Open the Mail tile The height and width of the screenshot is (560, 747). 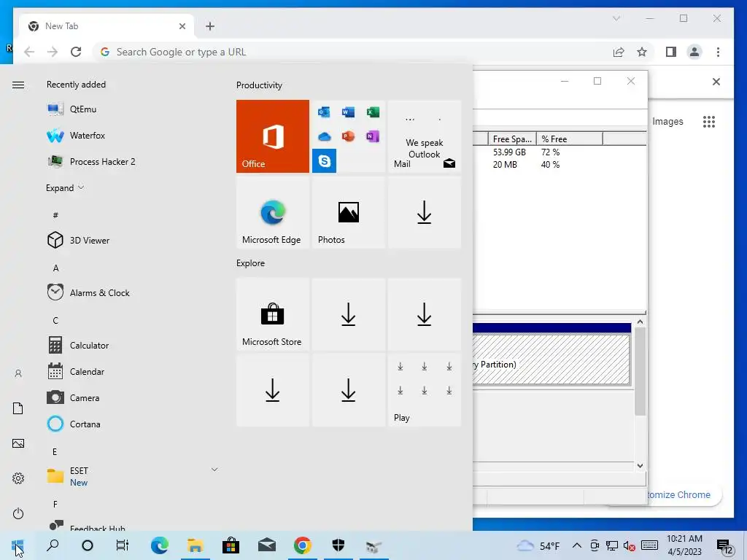425,136
